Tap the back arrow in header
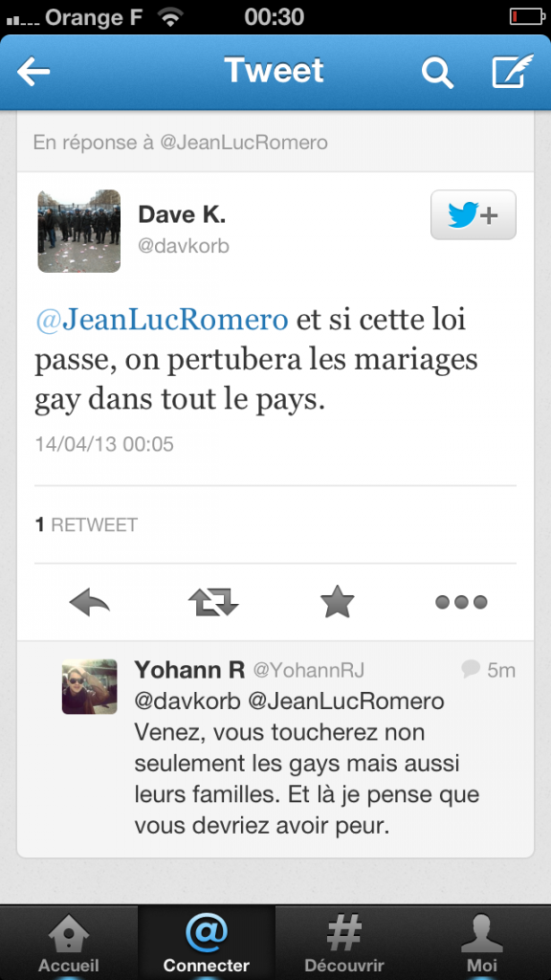 [x=33, y=72]
